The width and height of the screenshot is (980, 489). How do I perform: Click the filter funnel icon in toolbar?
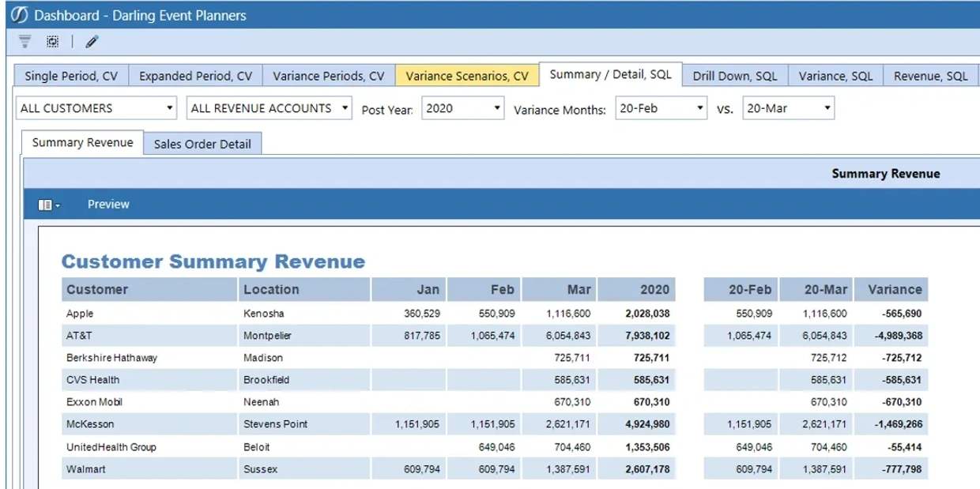24,42
